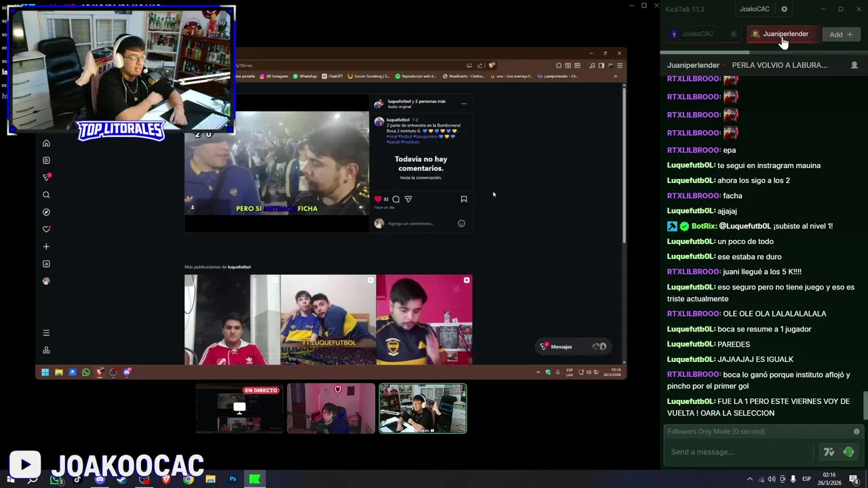Image resolution: width=868 pixels, height=488 pixels.
Task: Open WhatsApp bookmark in browser bar
Action: pos(305,77)
